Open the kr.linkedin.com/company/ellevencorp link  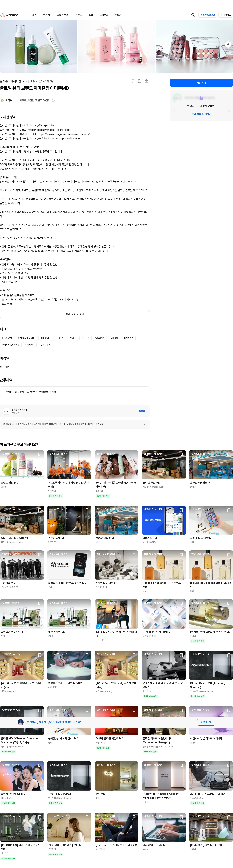[x=56, y=138]
